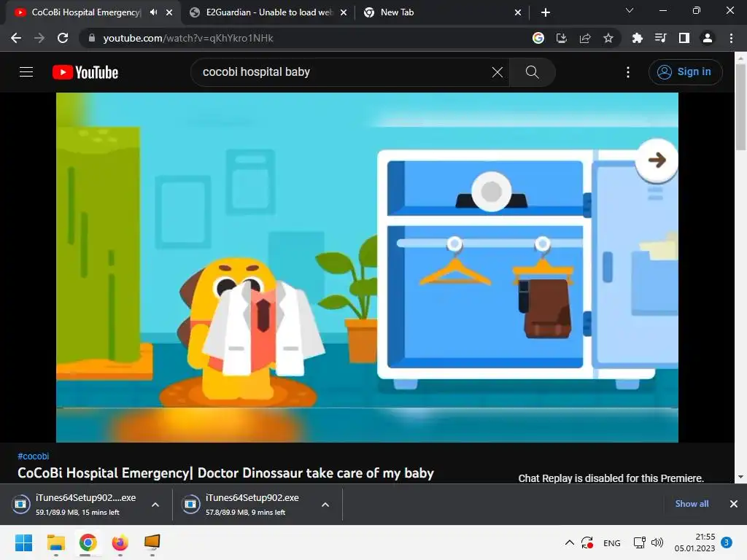Close the downloads bar
Image resolution: width=747 pixels, height=560 pixels.
[x=734, y=504]
